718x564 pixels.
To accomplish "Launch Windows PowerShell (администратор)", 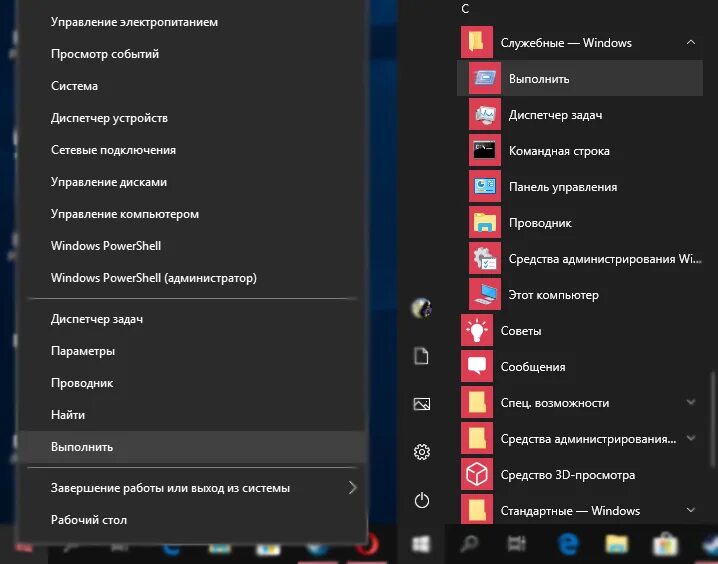I will tap(153, 278).
